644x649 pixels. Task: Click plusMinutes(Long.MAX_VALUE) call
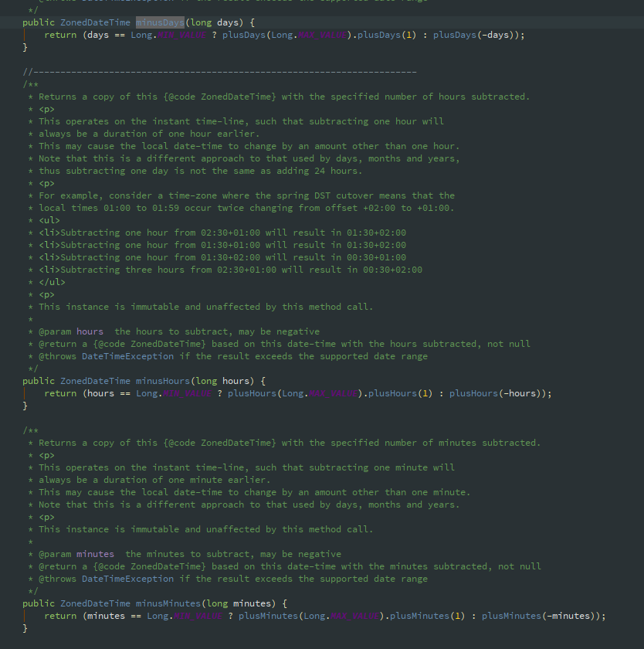pyautogui.click(x=311, y=616)
